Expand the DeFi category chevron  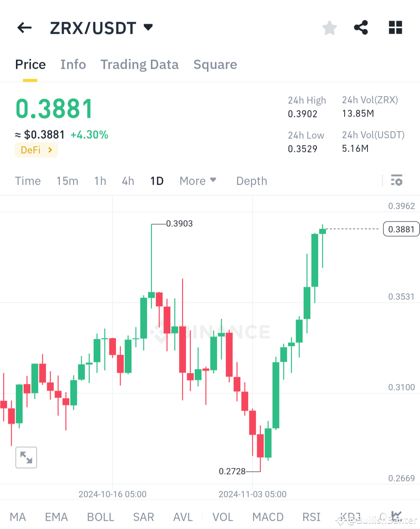[50, 150]
